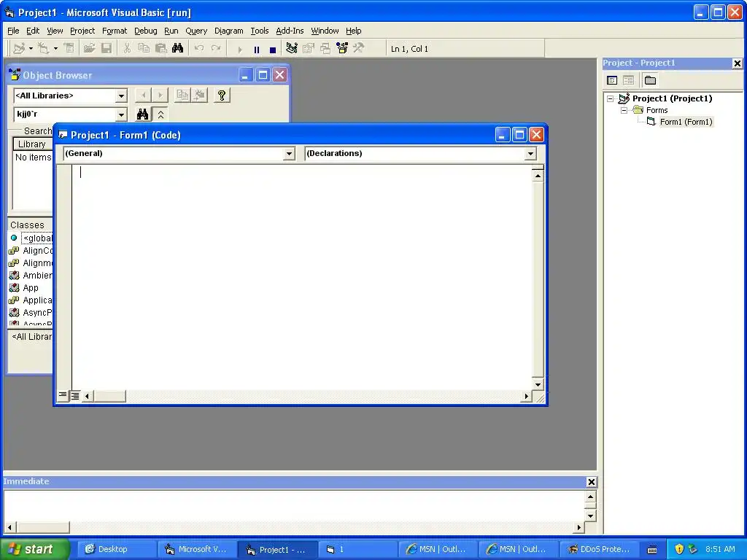Click the Add Standard EXE Project toolbar icon
Viewport: 747px width, 560px height.
[x=19, y=49]
